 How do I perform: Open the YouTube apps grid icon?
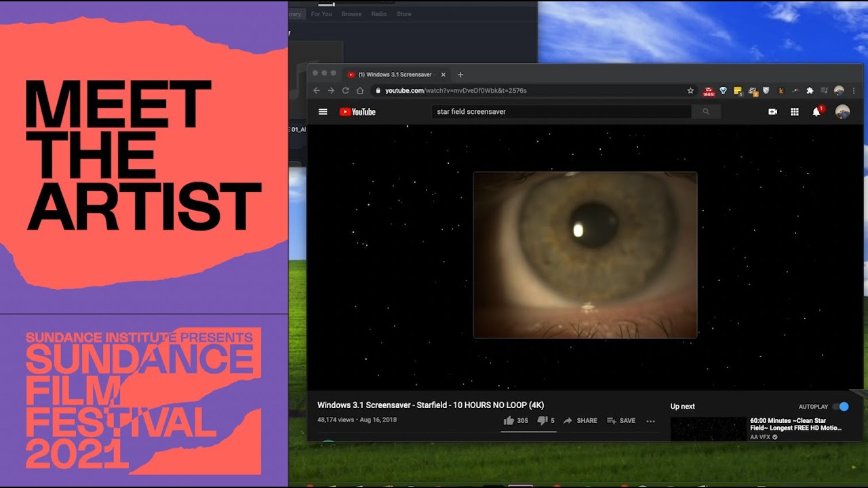click(x=795, y=112)
